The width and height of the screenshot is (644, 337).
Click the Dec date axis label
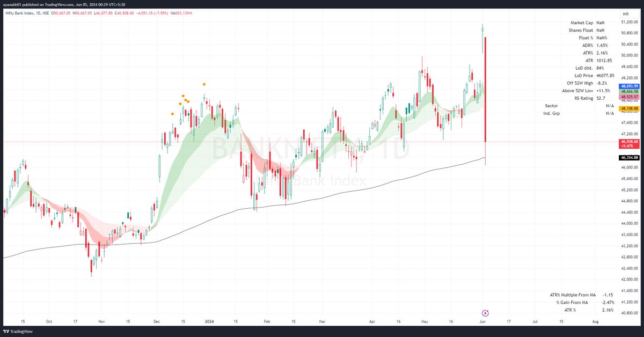point(157,320)
